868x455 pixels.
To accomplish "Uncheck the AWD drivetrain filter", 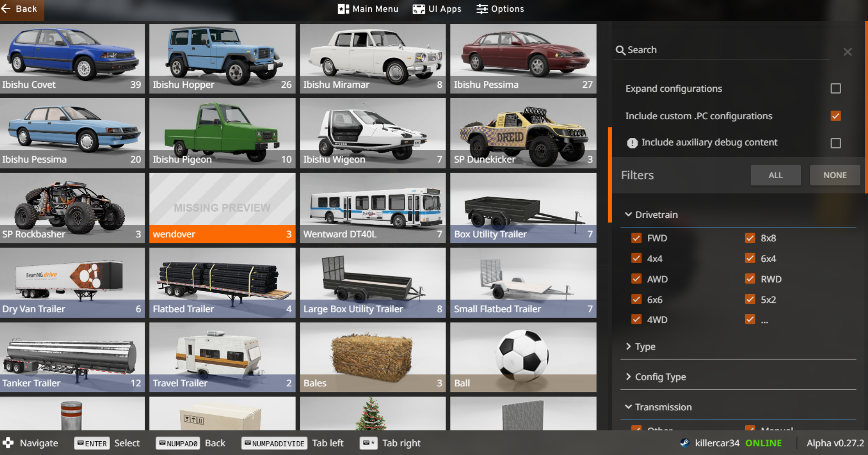I will coord(636,279).
